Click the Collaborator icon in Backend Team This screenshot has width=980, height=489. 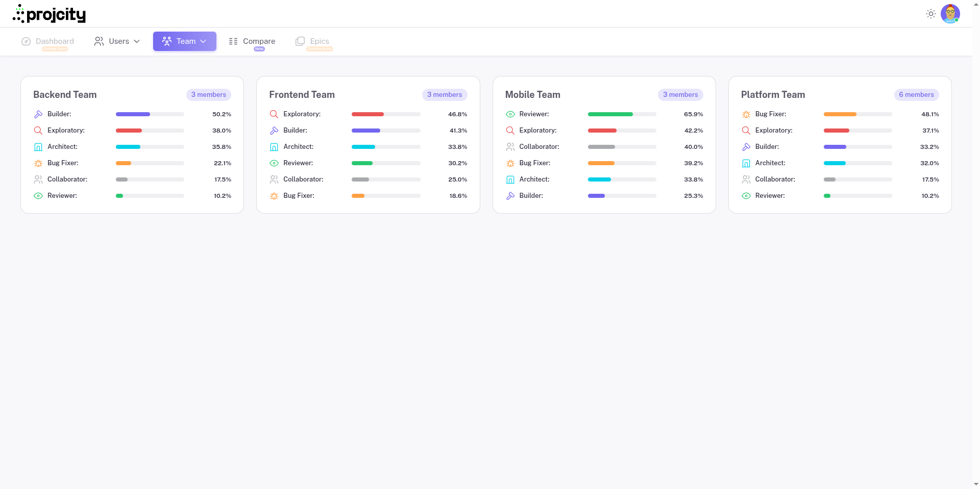(x=38, y=179)
